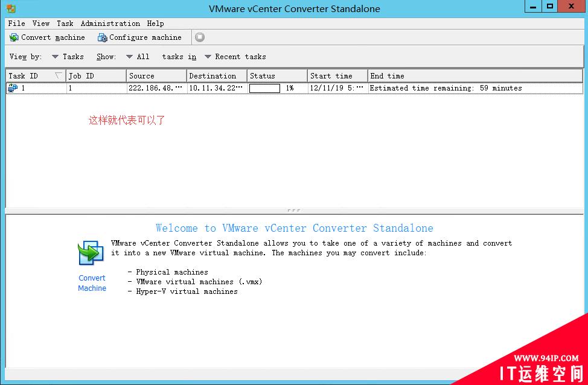Sort by the Start time column header
This screenshot has width=588, height=385.
pos(338,75)
